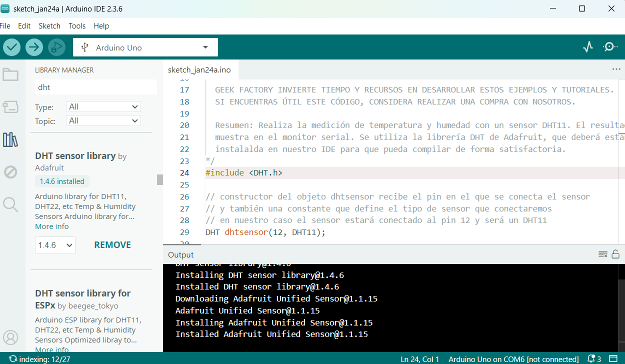The height and width of the screenshot is (364, 625).
Task: Open the Sketchbook folder sidebar icon
Action: [x=10, y=75]
